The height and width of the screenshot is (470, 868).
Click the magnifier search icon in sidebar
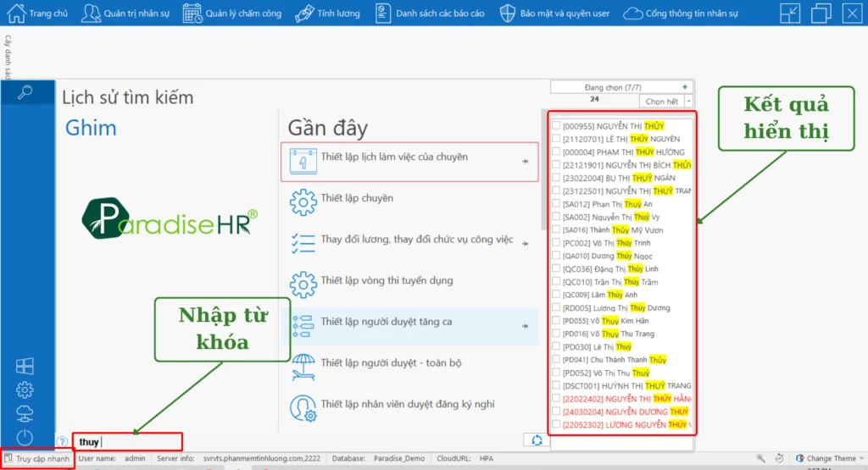coord(25,92)
